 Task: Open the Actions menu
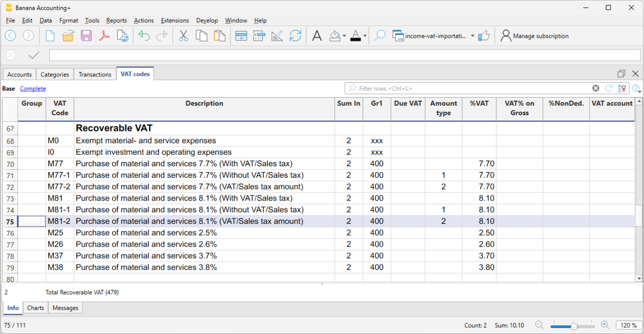(x=144, y=20)
